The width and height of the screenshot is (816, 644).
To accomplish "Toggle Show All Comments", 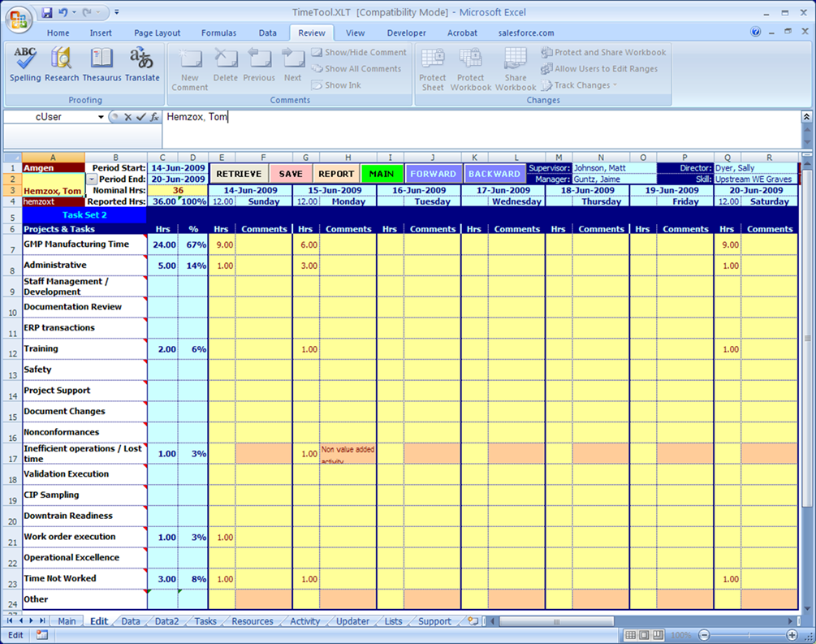I will [x=356, y=69].
